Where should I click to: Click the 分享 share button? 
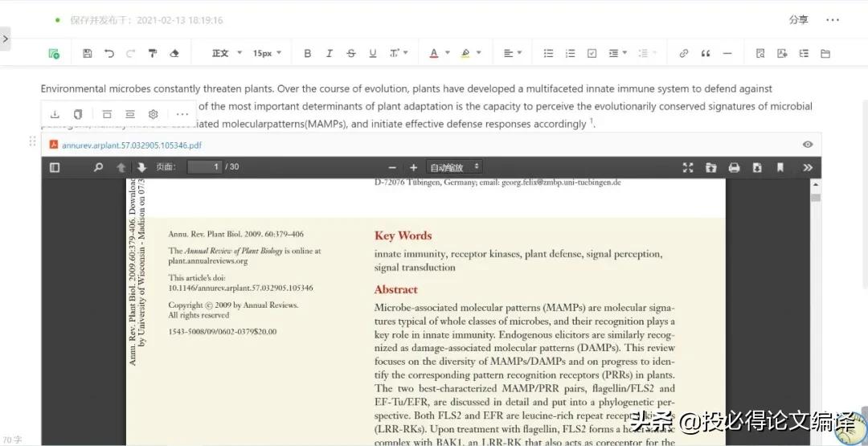798,20
